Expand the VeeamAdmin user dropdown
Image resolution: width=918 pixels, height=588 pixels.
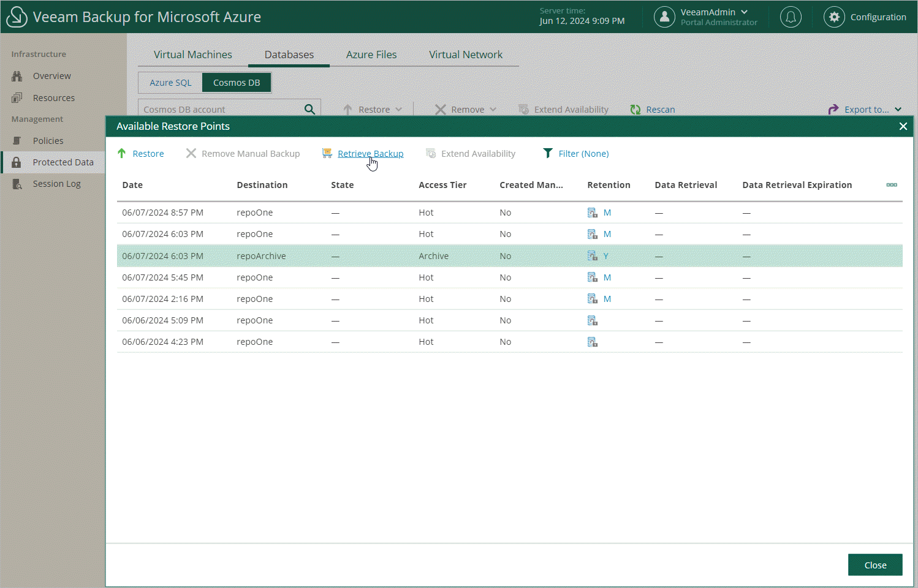744,12
